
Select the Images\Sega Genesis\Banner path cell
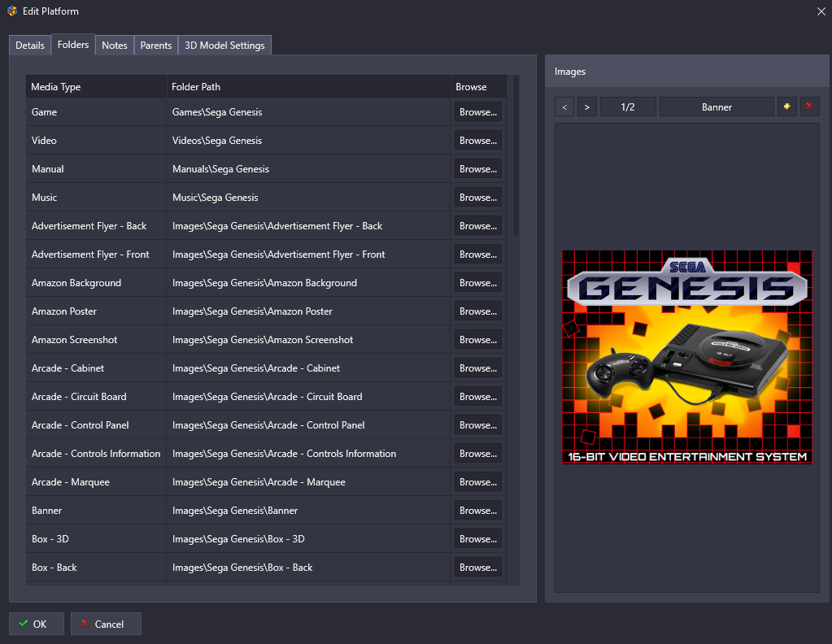point(308,511)
